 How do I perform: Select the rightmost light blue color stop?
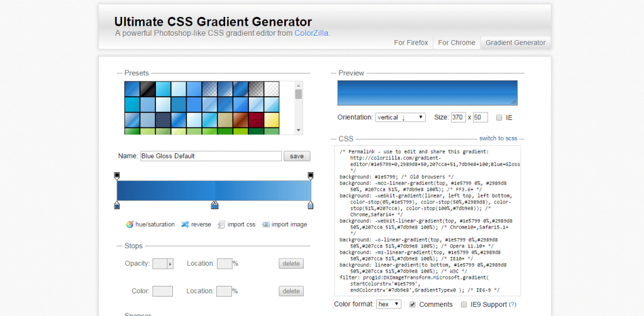pyautogui.click(x=311, y=205)
